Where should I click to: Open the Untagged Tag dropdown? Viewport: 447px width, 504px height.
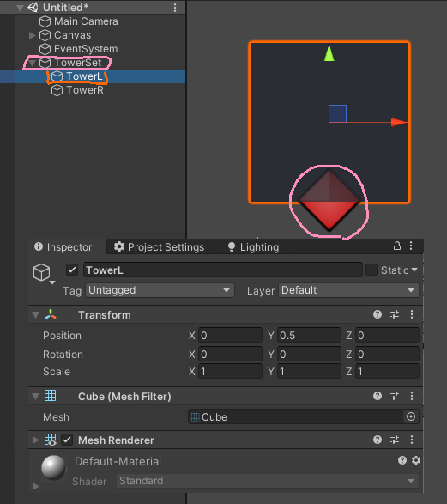pos(160,290)
